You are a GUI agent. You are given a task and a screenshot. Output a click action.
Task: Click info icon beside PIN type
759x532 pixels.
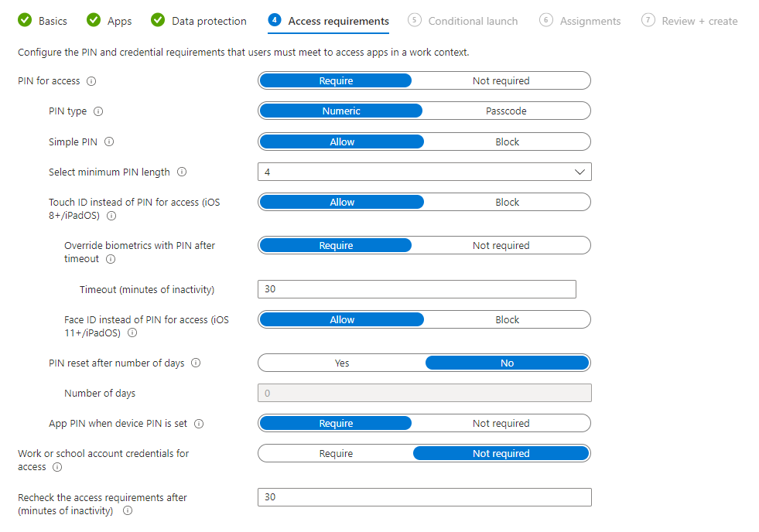[x=98, y=111]
